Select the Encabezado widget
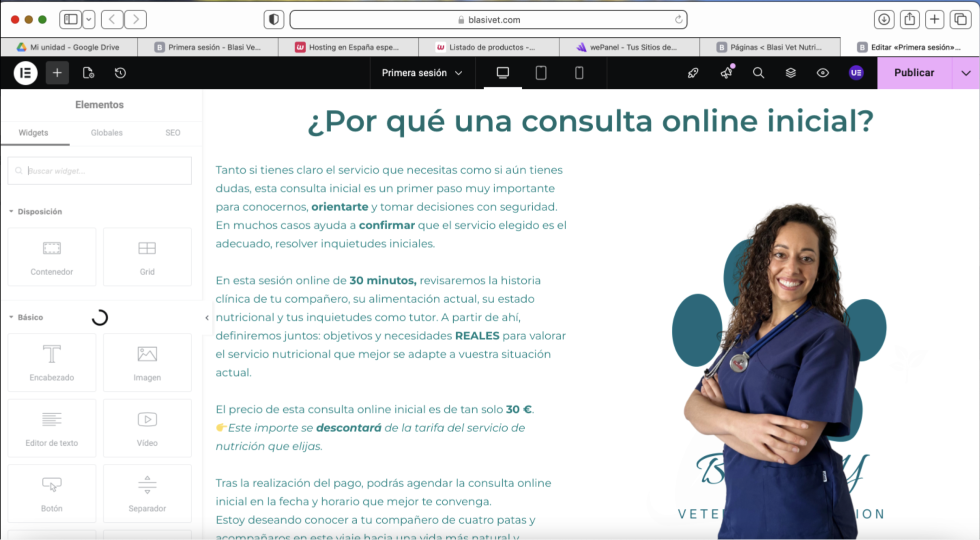980x540 pixels. (52, 362)
